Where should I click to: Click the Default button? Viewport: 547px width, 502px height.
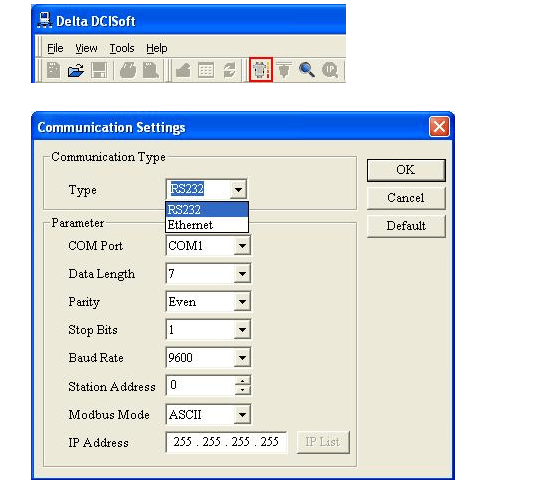pyautogui.click(x=406, y=226)
